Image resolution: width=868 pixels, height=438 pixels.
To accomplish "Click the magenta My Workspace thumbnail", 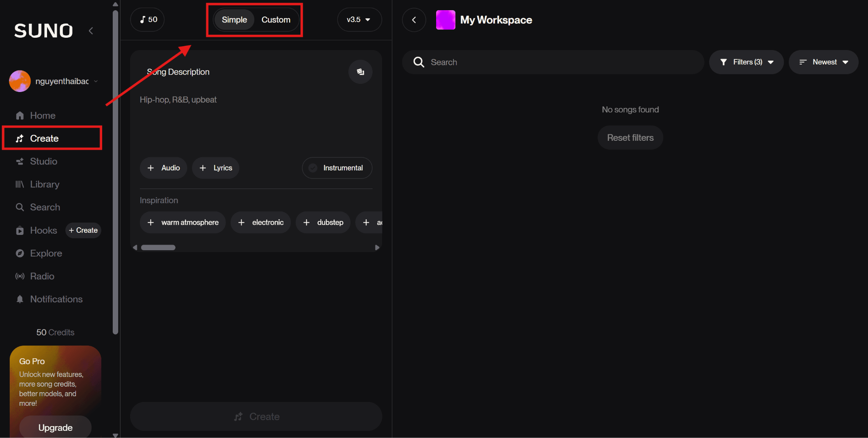I will [x=445, y=20].
